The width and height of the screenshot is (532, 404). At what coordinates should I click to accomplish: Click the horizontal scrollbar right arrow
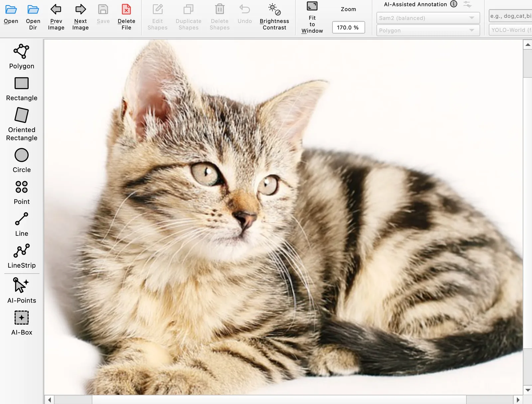coord(518,400)
